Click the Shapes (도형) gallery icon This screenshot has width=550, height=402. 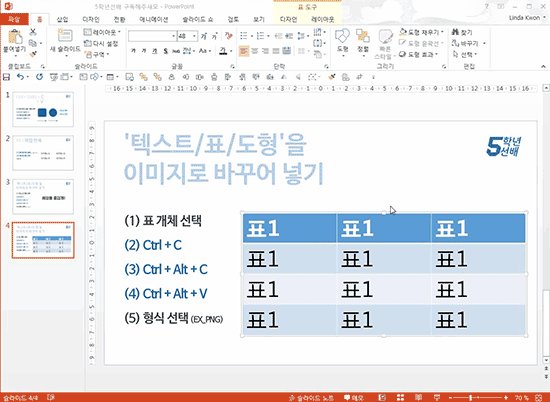[x=342, y=36]
